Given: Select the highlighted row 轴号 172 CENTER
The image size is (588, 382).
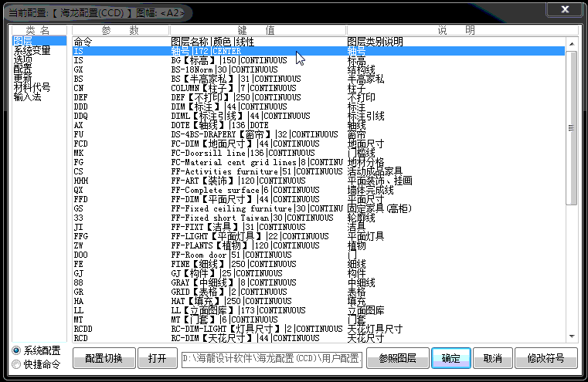Looking at the screenshot, I should point(319,51).
